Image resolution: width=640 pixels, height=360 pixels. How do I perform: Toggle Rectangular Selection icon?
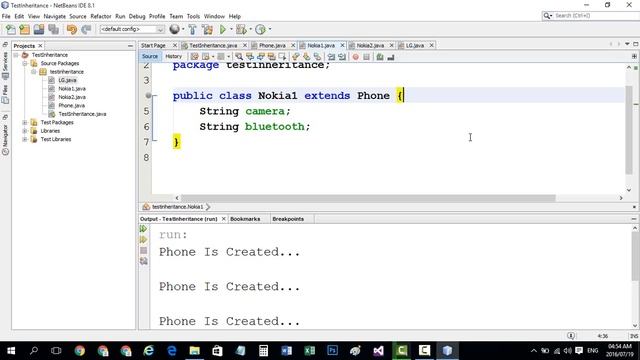click(x=282, y=57)
